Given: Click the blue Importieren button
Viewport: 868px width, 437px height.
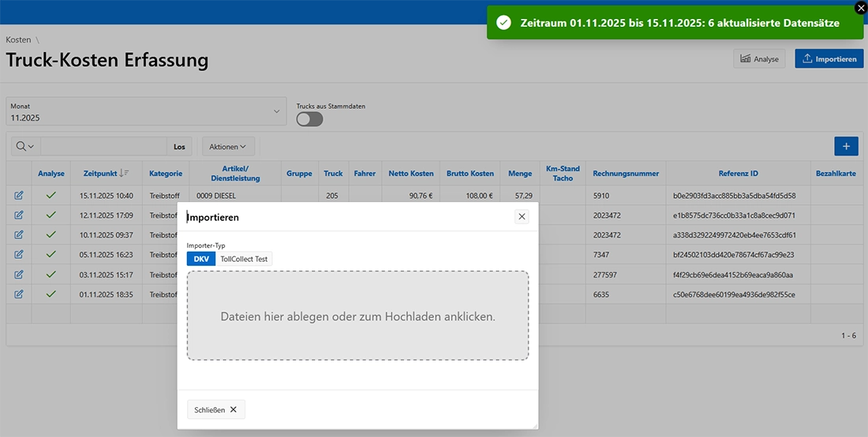Looking at the screenshot, I should 829,58.
